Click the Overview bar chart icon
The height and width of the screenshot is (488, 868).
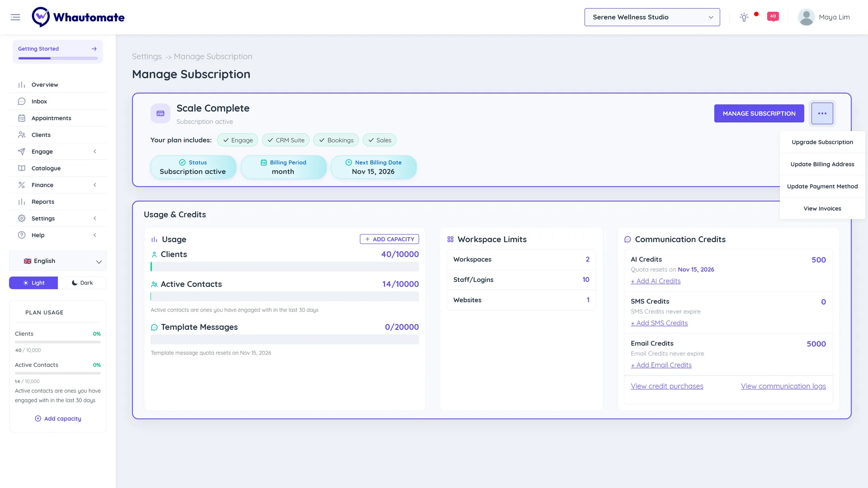click(22, 85)
